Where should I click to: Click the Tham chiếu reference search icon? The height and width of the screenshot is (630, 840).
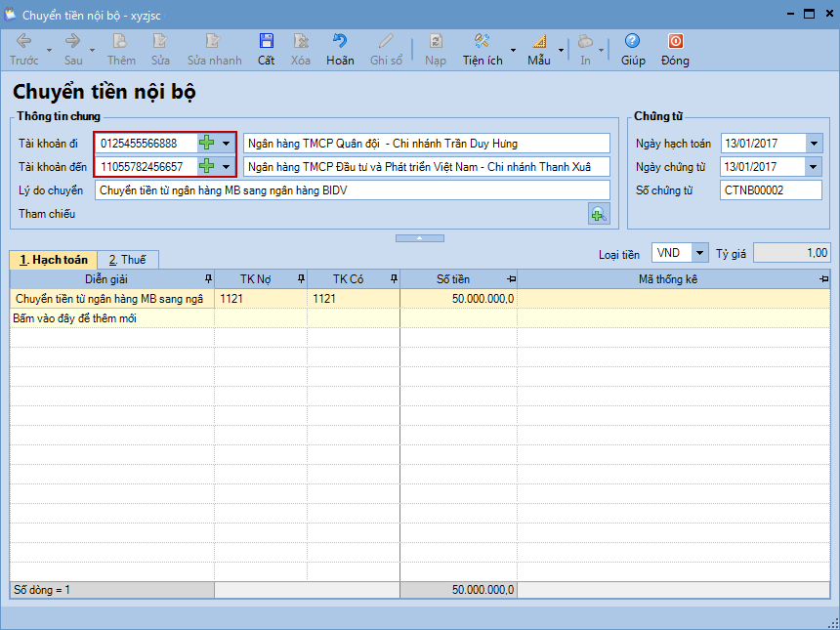click(x=598, y=214)
